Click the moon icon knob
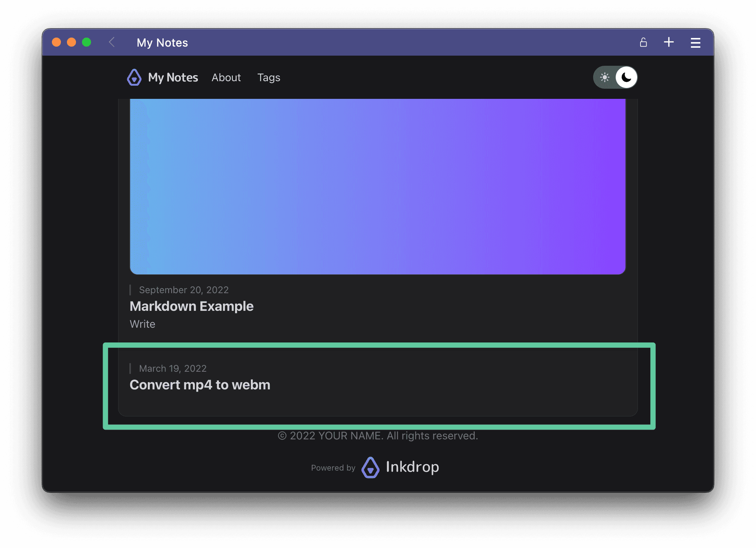Viewport: 756px width, 548px height. (626, 77)
